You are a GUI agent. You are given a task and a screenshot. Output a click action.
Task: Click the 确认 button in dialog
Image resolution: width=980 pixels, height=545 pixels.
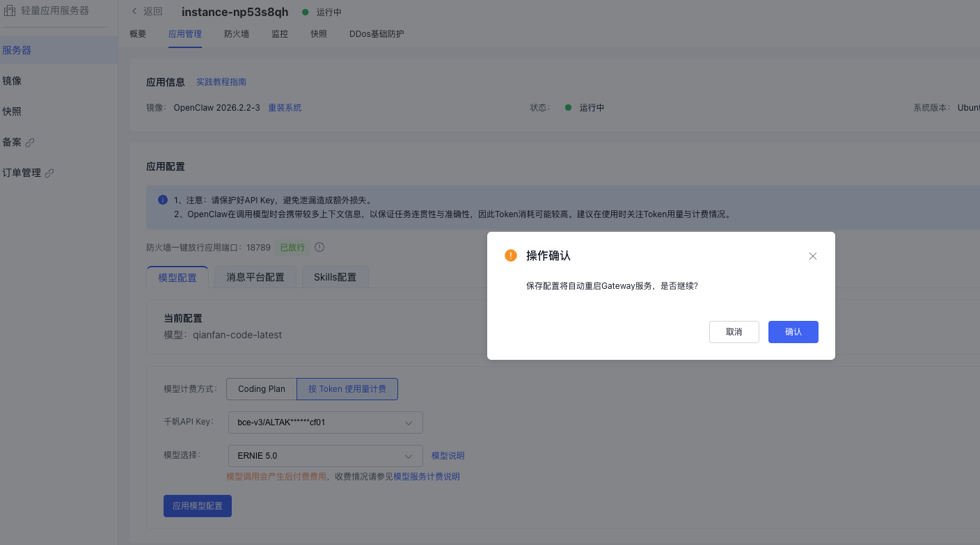point(793,332)
